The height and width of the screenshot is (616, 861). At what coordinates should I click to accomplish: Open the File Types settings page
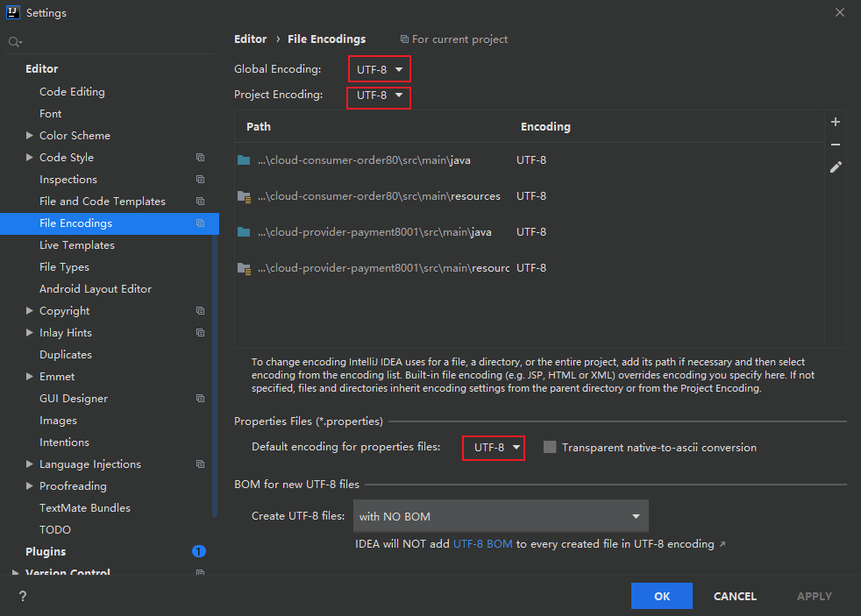[x=64, y=267]
